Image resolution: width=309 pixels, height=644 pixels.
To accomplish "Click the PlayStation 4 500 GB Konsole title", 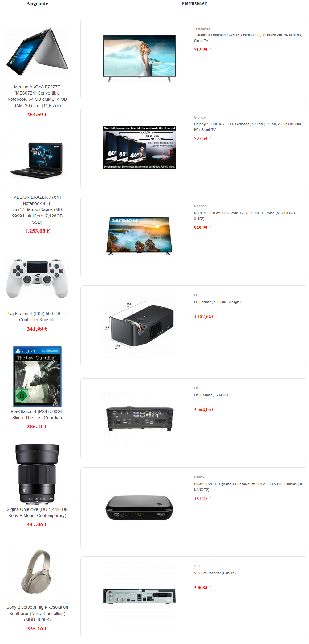I will pyautogui.click(x=37, y=317).
